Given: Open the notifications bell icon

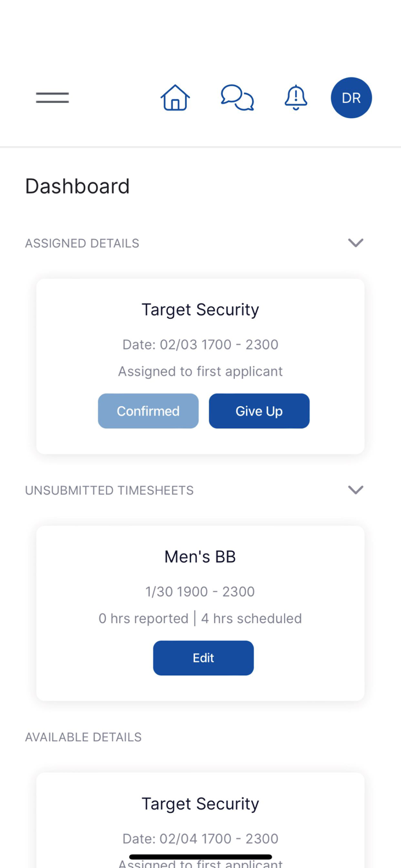Looking at the screenshot, I should coord(296,97).
